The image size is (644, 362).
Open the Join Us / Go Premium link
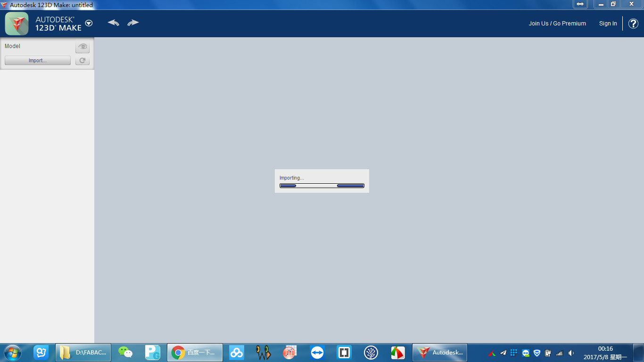tap(557, 24)
